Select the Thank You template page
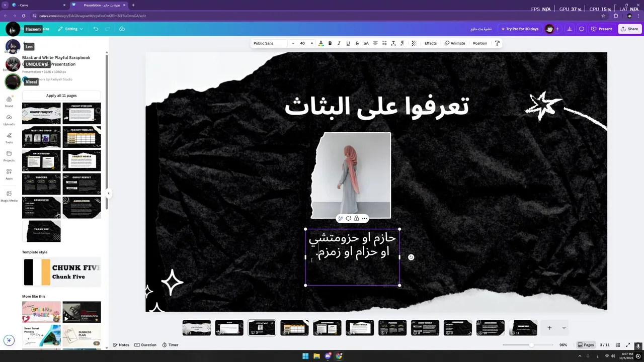Image resolution: width=644 pixels, height=362 pixels. point(41,231)
